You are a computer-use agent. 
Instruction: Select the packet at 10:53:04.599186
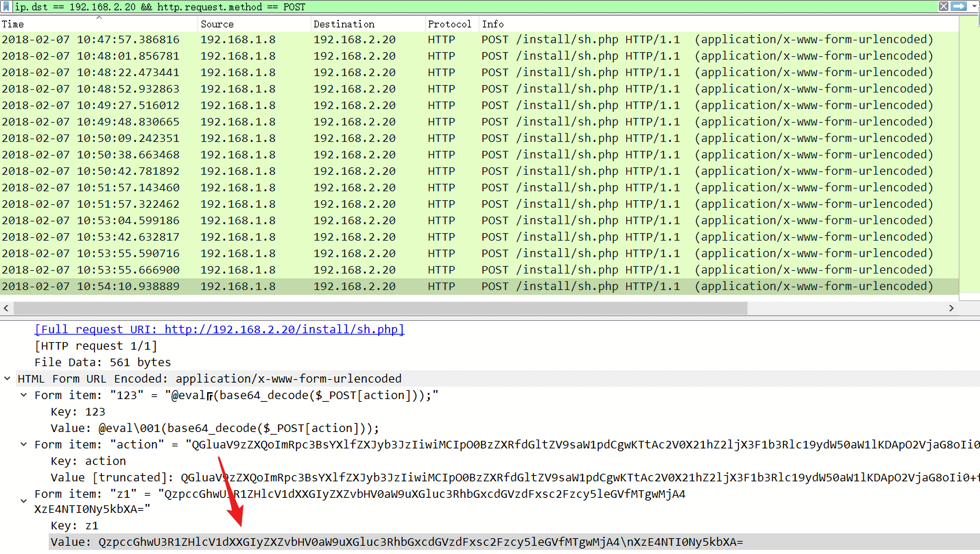(479, 220)
